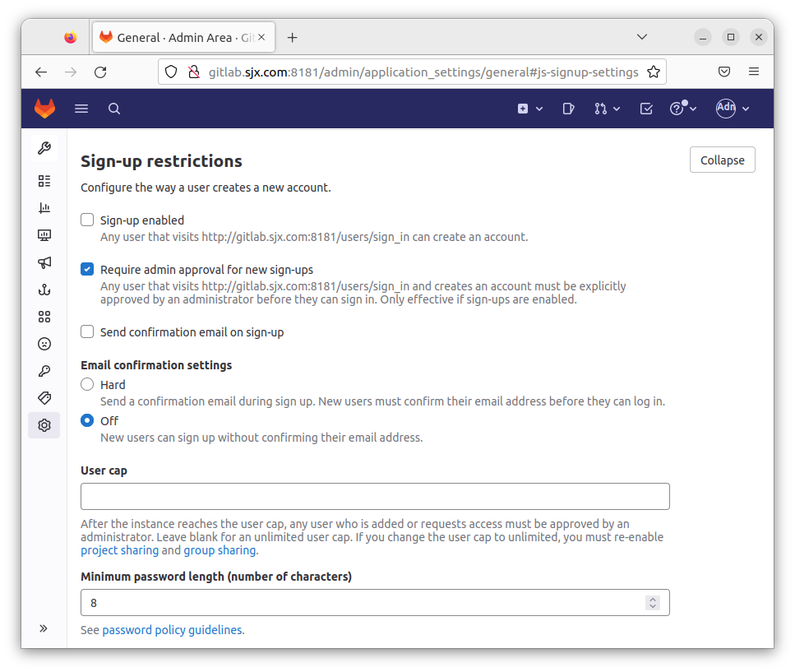Collapse the Sign-up restrictions section
Screen dimensions: 795x672
tap(722, 160)
